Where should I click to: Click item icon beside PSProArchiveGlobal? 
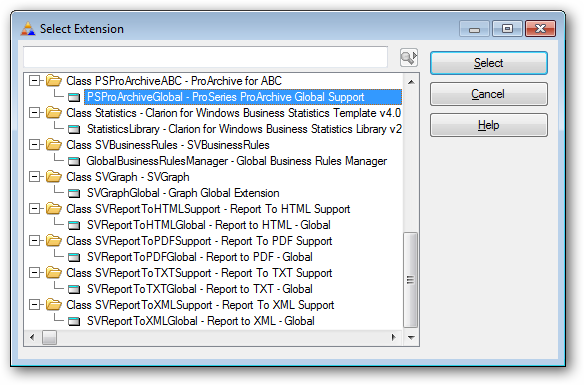(x=74, y=98)
